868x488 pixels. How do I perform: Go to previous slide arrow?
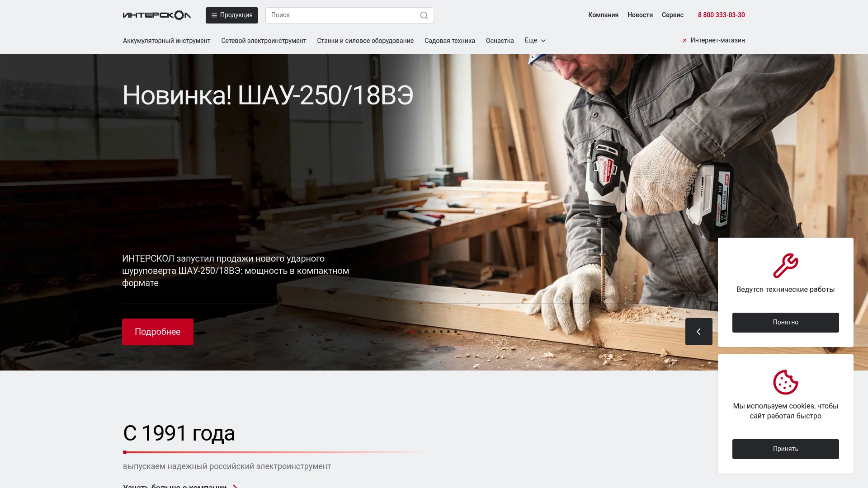[699, 332]
